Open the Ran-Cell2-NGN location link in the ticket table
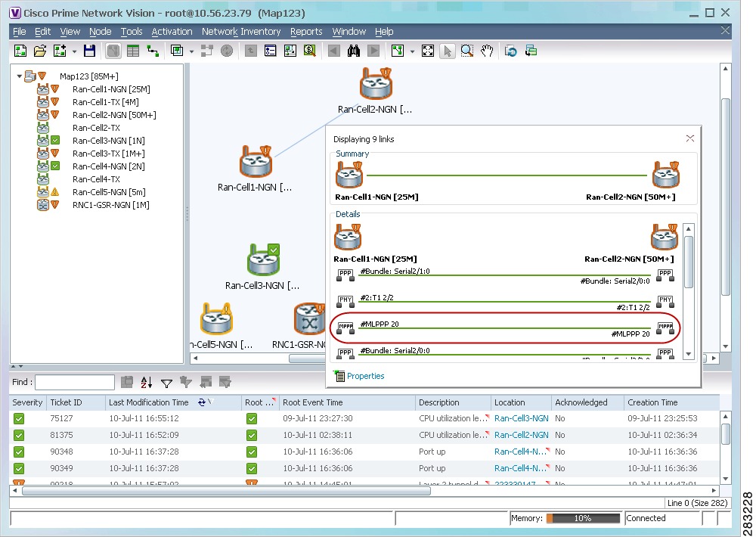This screenshot has width=756, height=537. [521, 435]
